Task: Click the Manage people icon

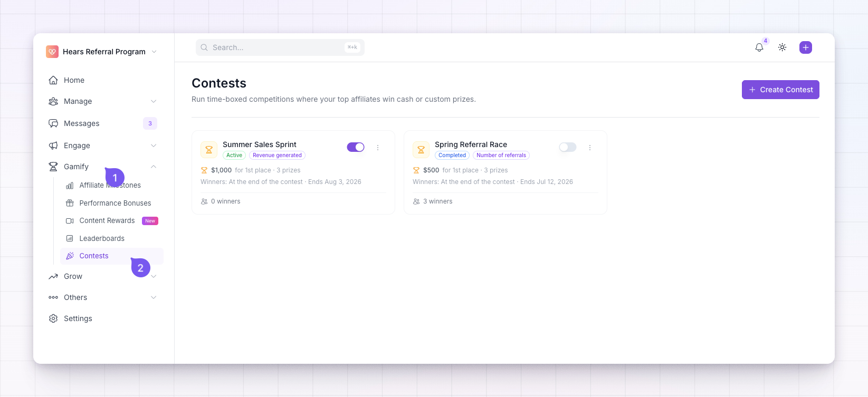Action: 53,101
